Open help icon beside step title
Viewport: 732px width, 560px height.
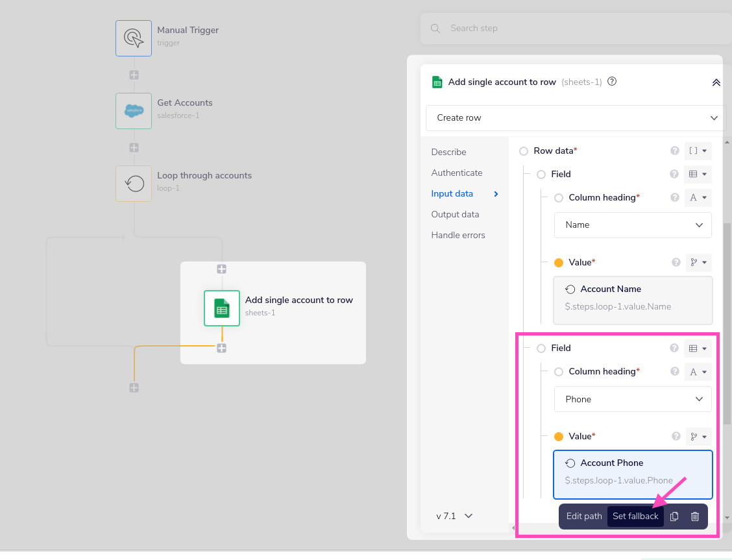(611, 82)
